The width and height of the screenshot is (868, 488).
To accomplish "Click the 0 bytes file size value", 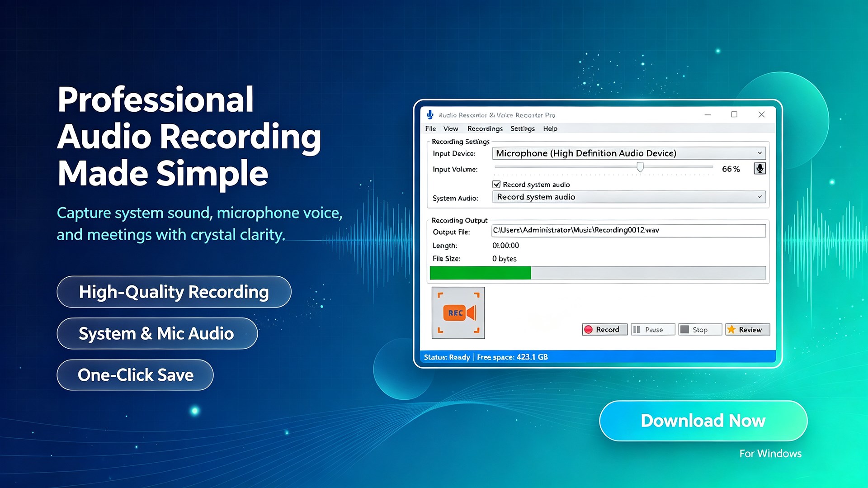I will tap(504, 259).
